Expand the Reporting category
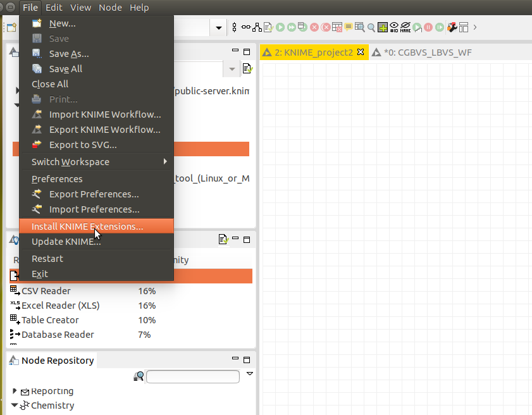 [x=15, y=391]
